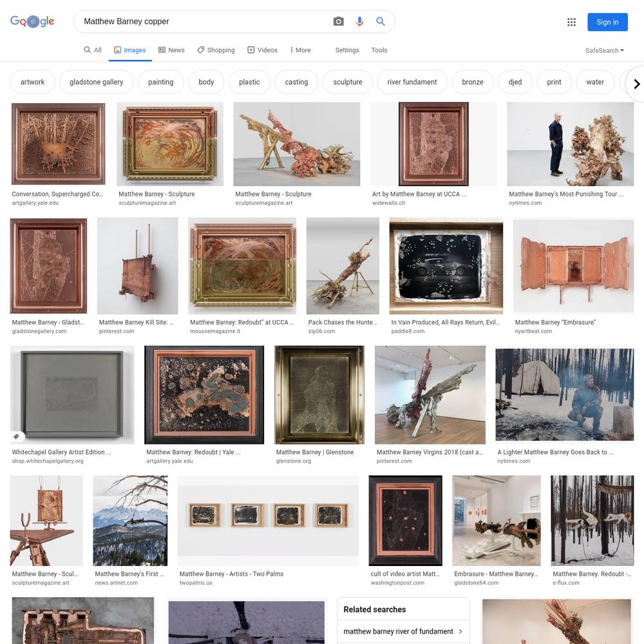The image size is (644, 644).
Task: Open the Two Palms four-frames image
Action: pos(268,521)
